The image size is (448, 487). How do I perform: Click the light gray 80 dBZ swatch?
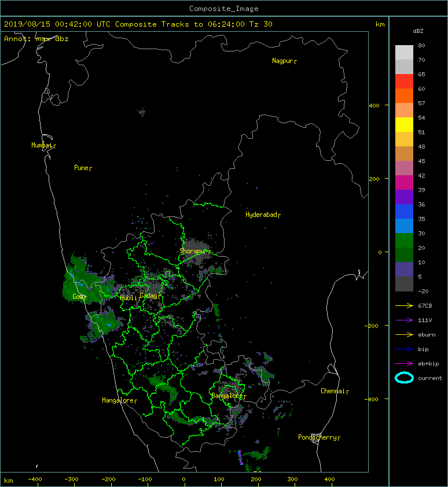click(x=404, y=52)
